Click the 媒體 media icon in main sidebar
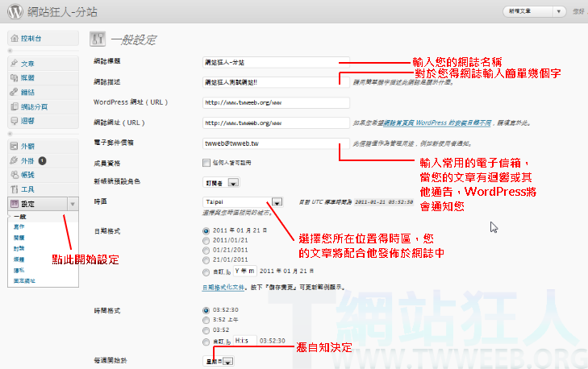The width and height of the screenshot is (588, 369). [15, 77]
